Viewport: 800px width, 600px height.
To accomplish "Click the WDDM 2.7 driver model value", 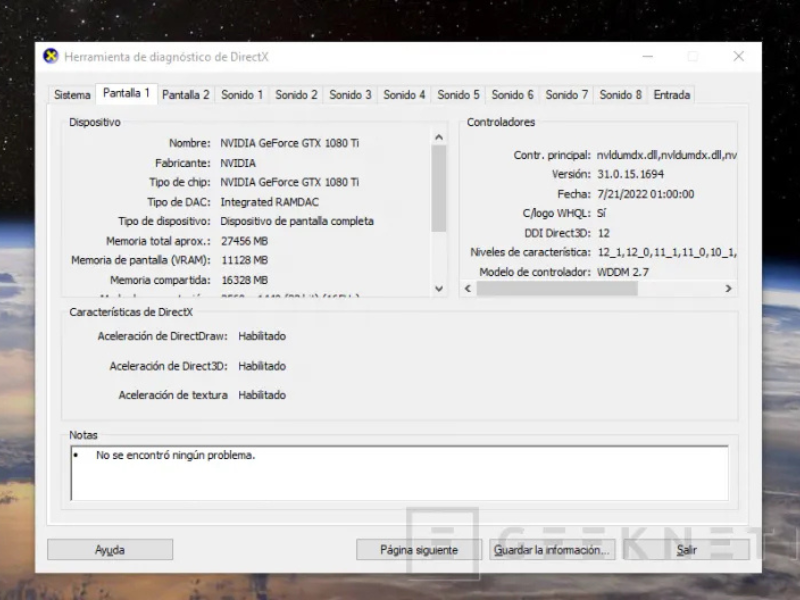I will [x=623, y=272].
